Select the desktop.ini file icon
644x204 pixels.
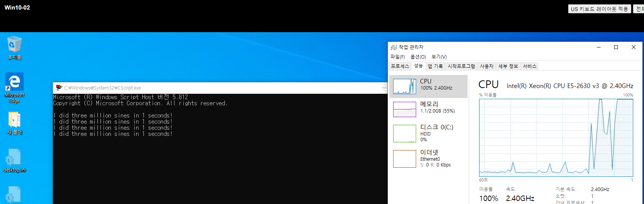click(x=15, y=160)
